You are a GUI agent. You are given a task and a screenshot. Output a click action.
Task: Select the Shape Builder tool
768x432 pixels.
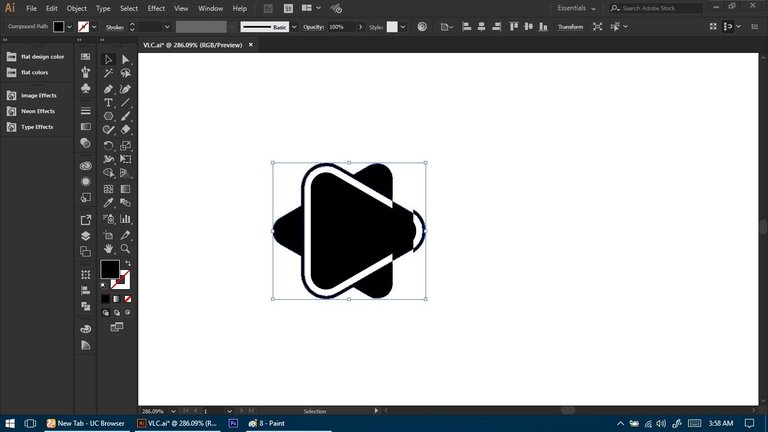(x=108, y=173)
